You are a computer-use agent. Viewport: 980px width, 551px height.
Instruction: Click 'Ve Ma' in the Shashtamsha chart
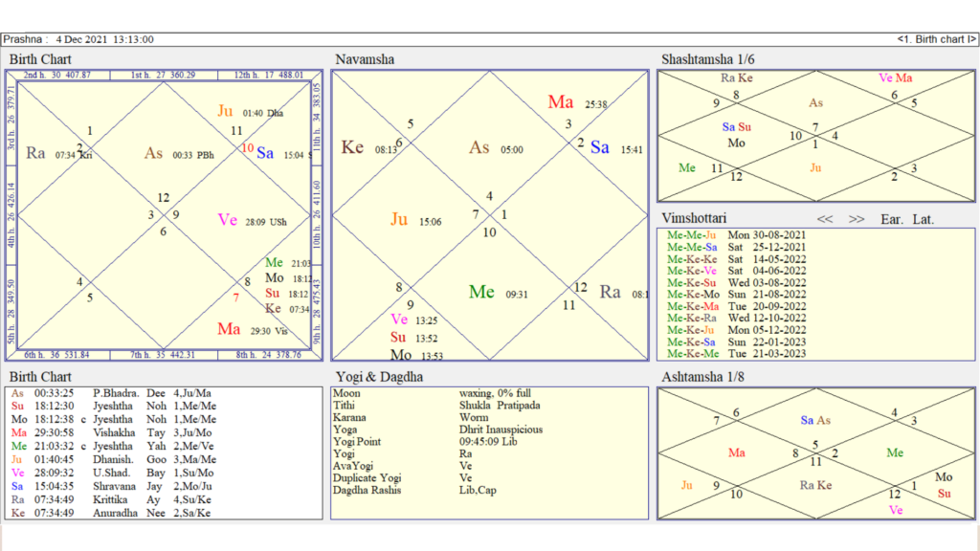pyautogui.click(x=895, y=78)
